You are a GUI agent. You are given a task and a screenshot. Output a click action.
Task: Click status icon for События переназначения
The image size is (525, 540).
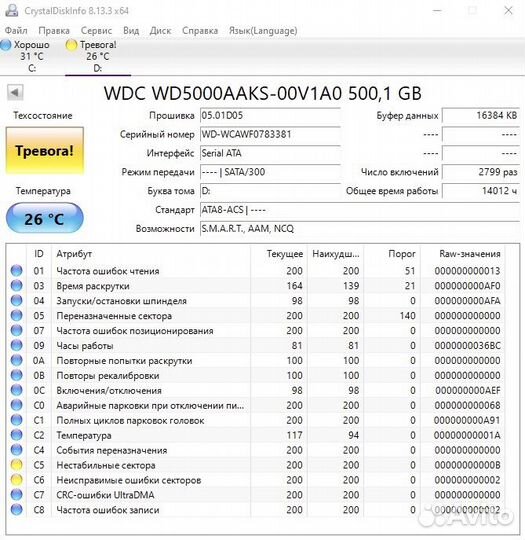(16, 450)
